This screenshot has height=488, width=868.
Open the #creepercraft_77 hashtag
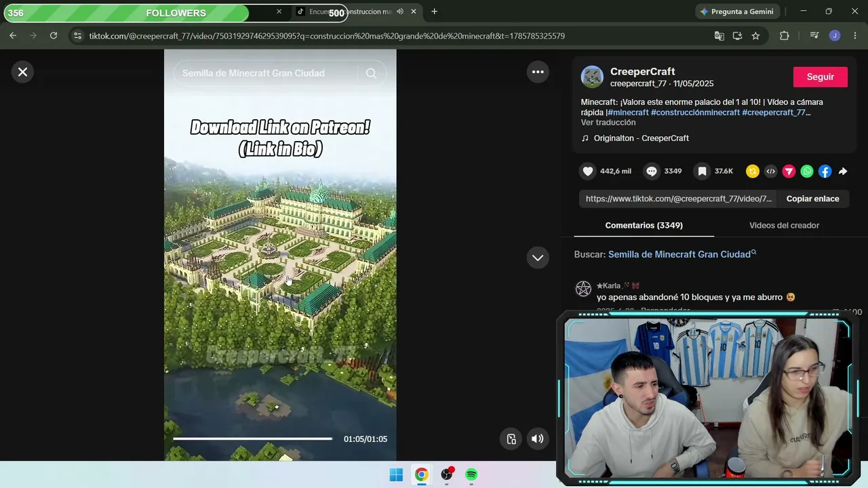click(x=776, y=113)
